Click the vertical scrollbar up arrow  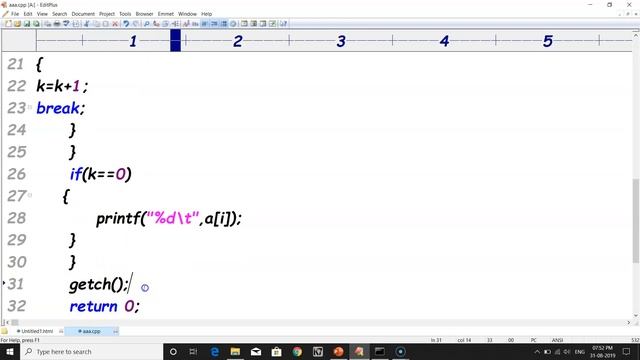tap(636, 36)
